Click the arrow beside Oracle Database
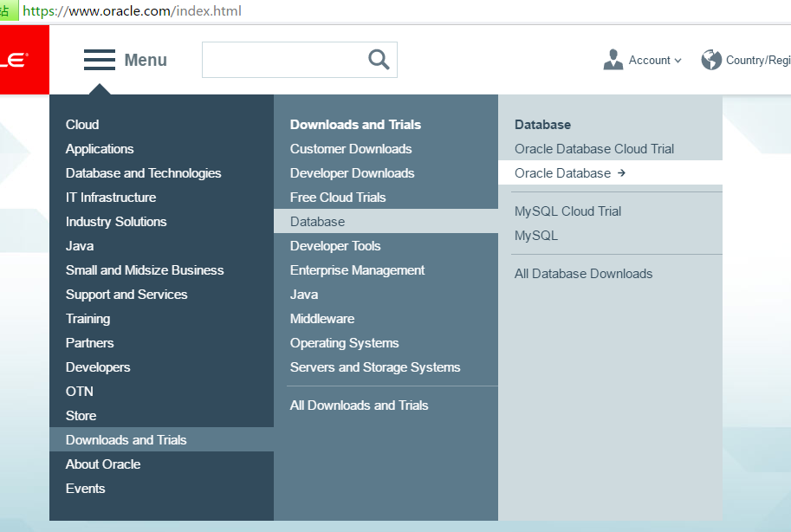The width and height of the screenshot is (791, 532). click(x=621, y=173)
